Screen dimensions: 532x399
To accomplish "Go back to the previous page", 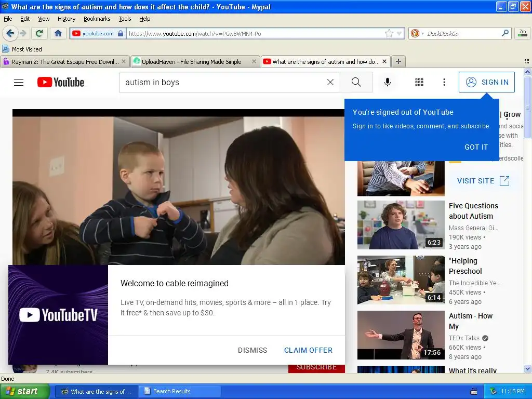I will 10,33.
